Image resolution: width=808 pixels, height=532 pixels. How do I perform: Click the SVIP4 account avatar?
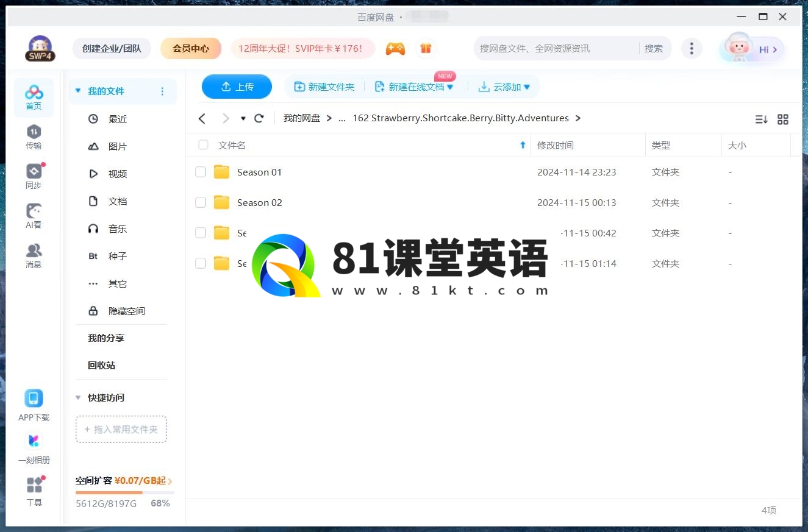[40, 48]
